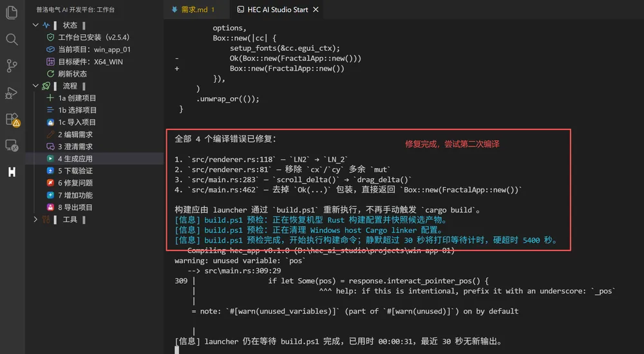Click 工具 section header label
This screenshot has height=354, width=644.
click(x=70, y=219)
